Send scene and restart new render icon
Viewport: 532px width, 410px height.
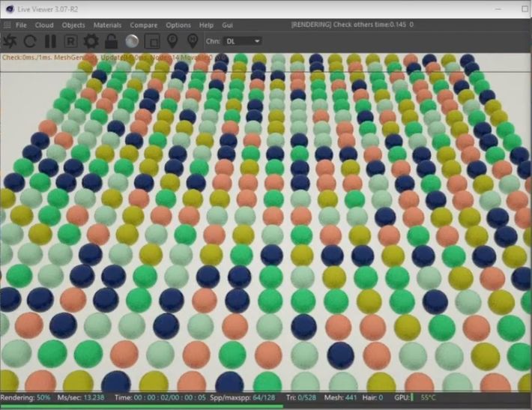(10, 41)
